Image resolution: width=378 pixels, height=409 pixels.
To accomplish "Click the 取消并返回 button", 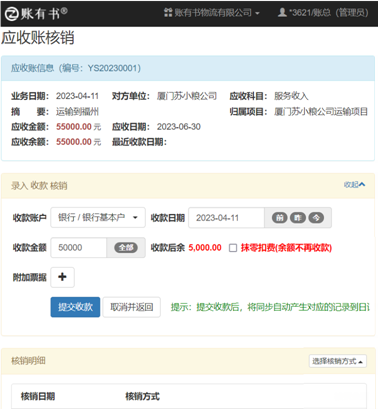I will point(132,307).
